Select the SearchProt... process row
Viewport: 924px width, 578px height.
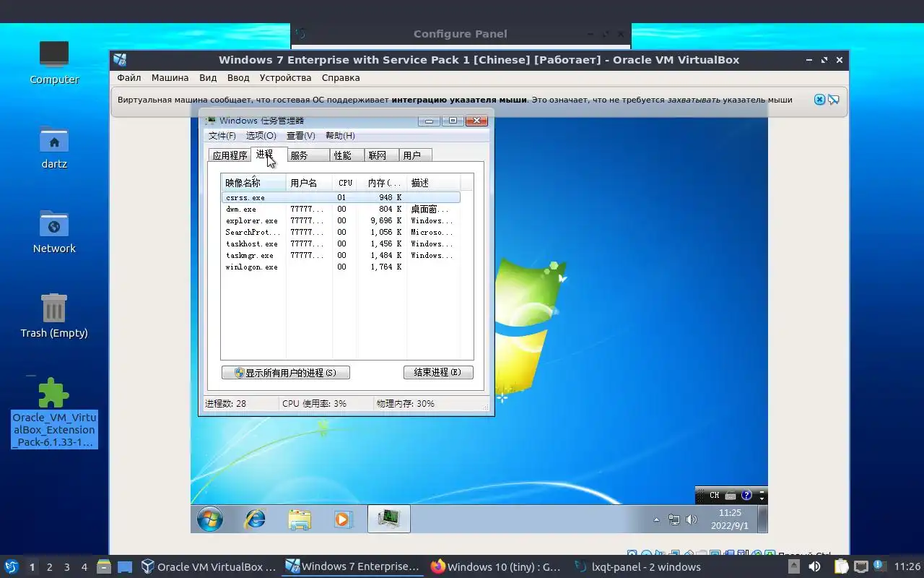(341, 232)
